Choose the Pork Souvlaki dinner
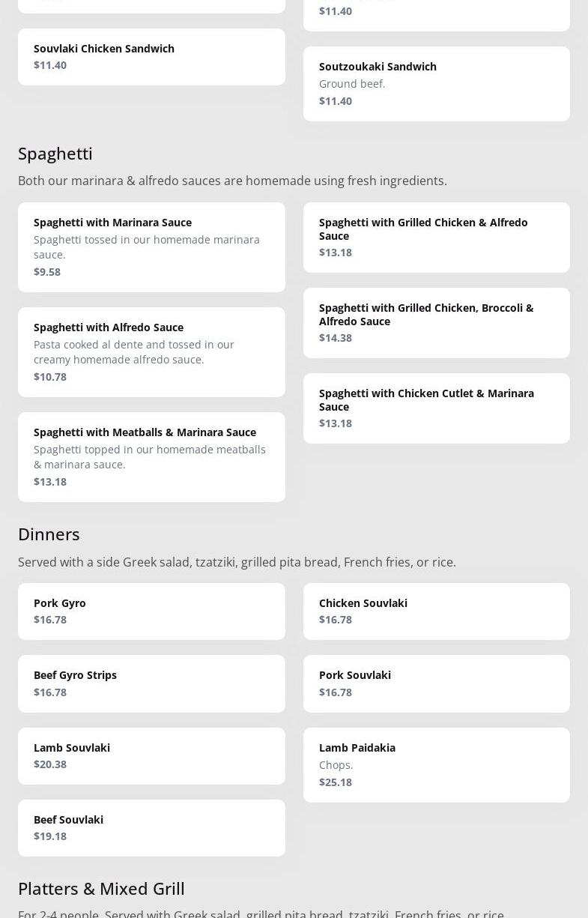 click(436, 683)
